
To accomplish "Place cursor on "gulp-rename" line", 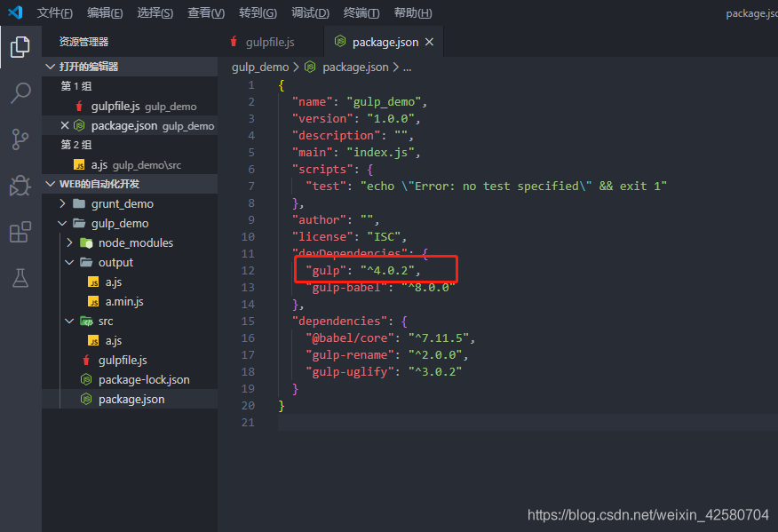I will [x=387, y=355].
